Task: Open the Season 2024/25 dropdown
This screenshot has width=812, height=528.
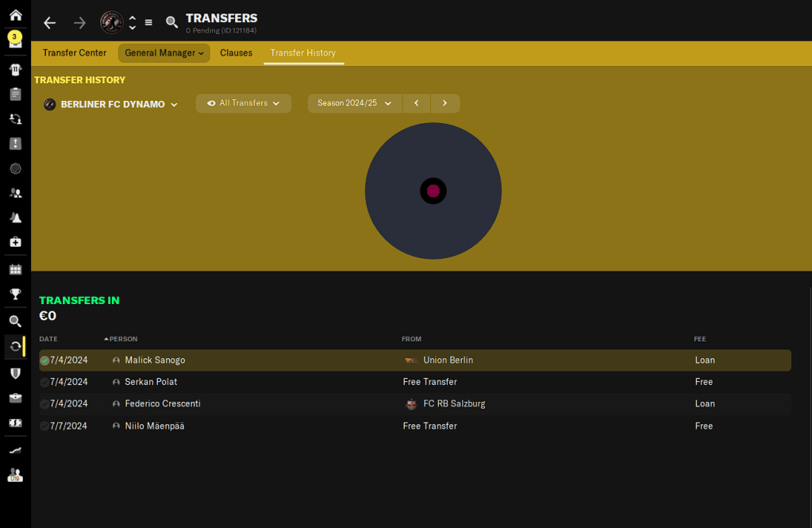Action: [354, 103]
